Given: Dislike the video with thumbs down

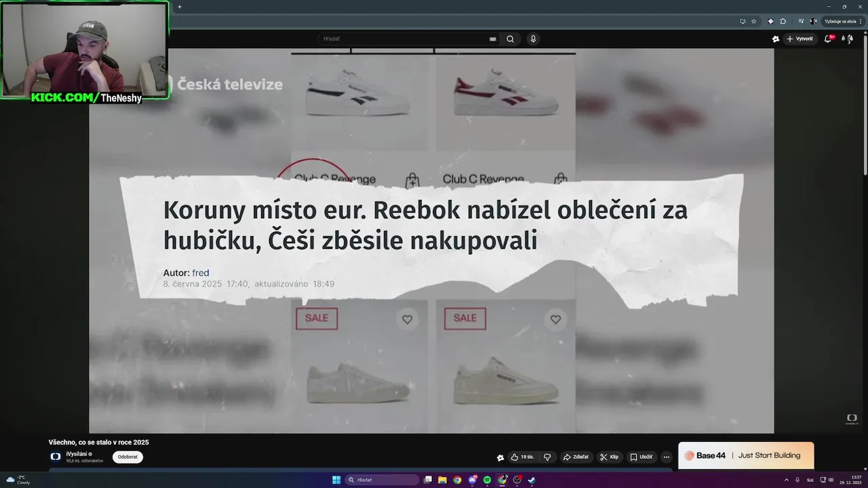Looking at the screenshot, I should pyautogui.click(x=547, y=457).
